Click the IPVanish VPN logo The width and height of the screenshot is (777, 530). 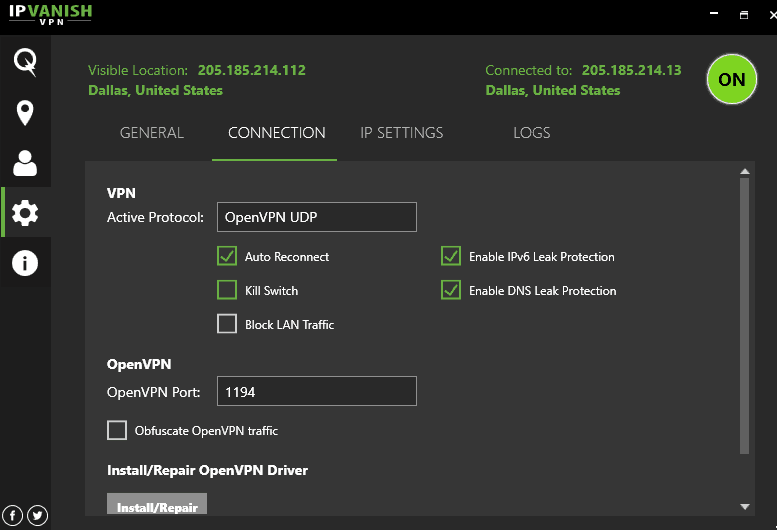(x=51, y=14)
